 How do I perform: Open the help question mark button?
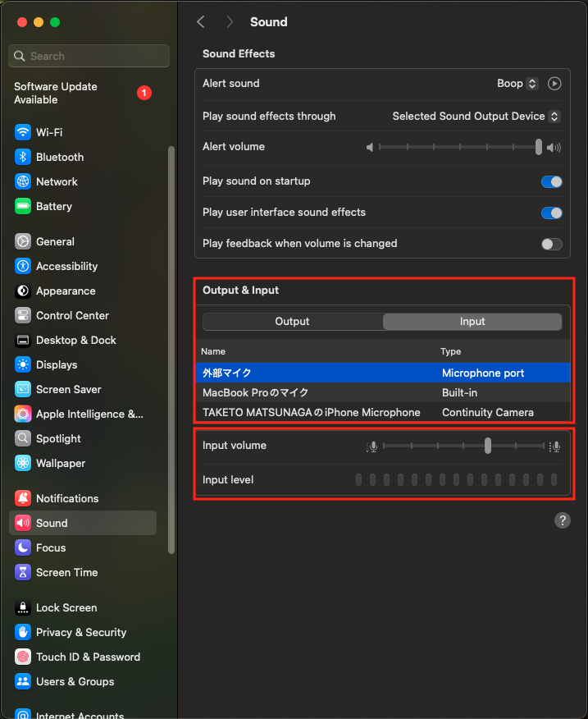(x=562, y=520)
